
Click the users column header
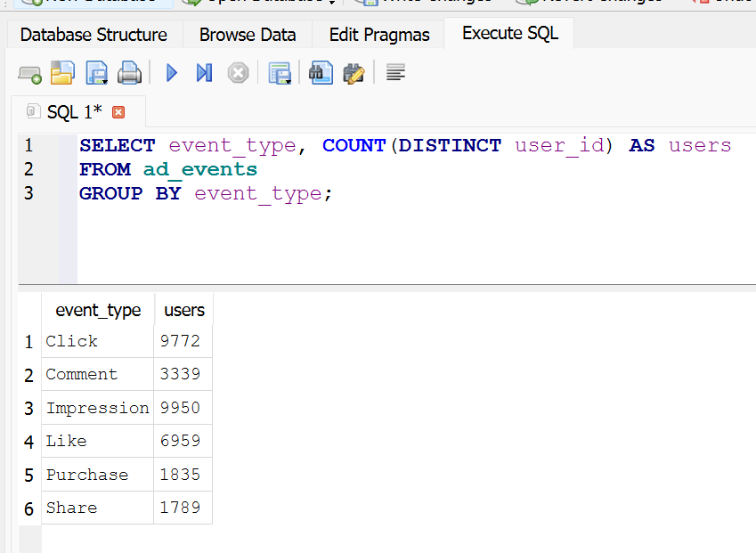point(184,310)
